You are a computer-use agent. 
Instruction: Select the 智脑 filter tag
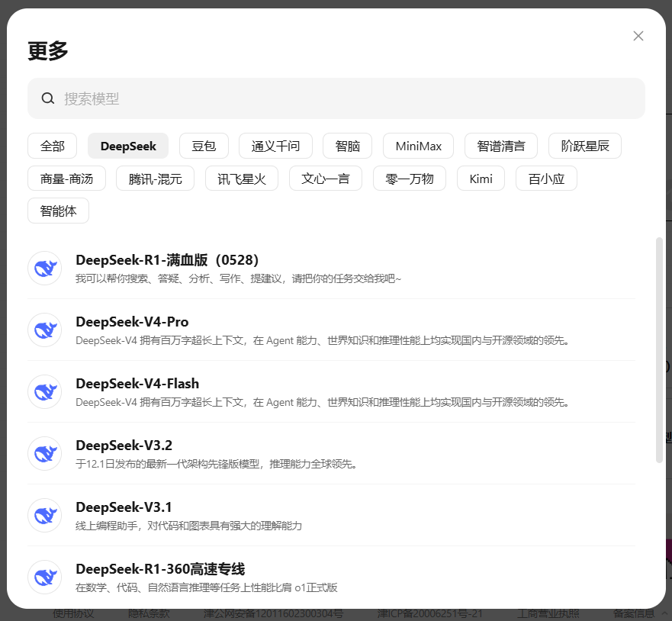point(348,146)
